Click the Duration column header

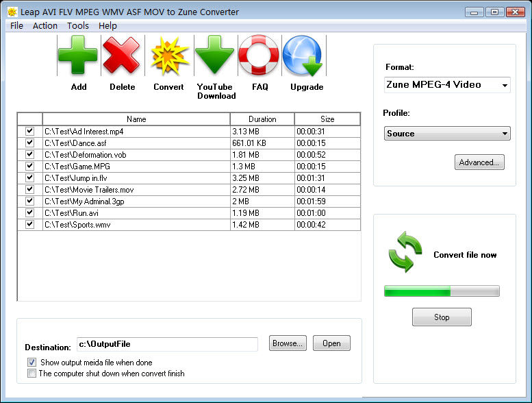coord(262,119)
